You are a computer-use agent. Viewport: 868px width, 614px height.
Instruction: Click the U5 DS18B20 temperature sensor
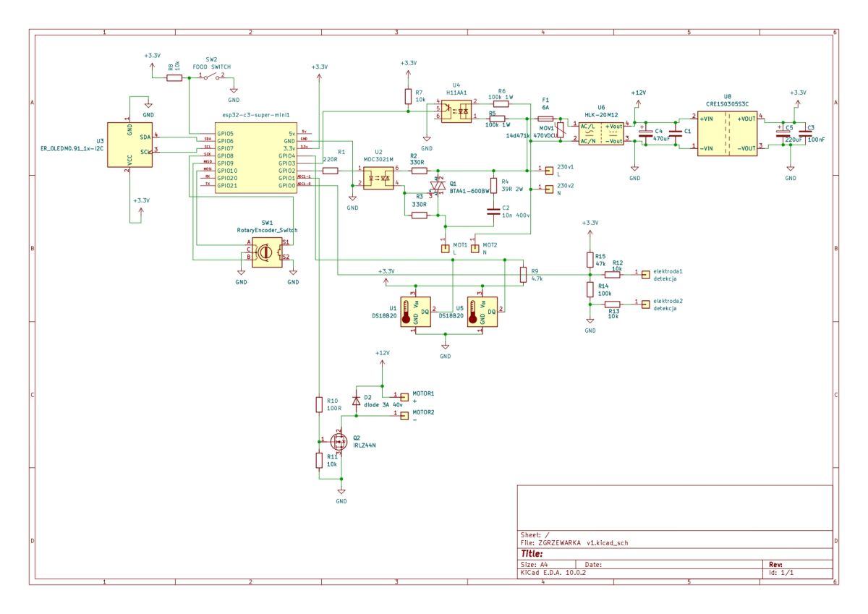[482, 312]
